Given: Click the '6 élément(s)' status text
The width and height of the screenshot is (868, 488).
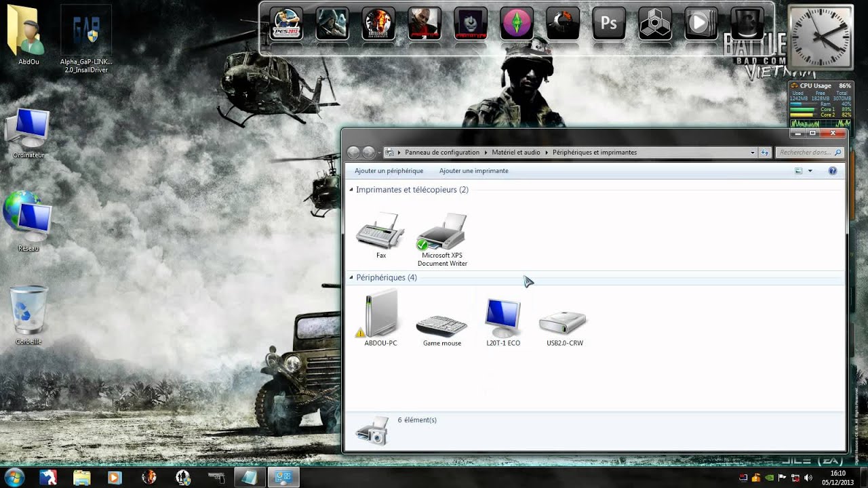Looking at the screenshot, I should pyautogui.click(x=417, y=420).
